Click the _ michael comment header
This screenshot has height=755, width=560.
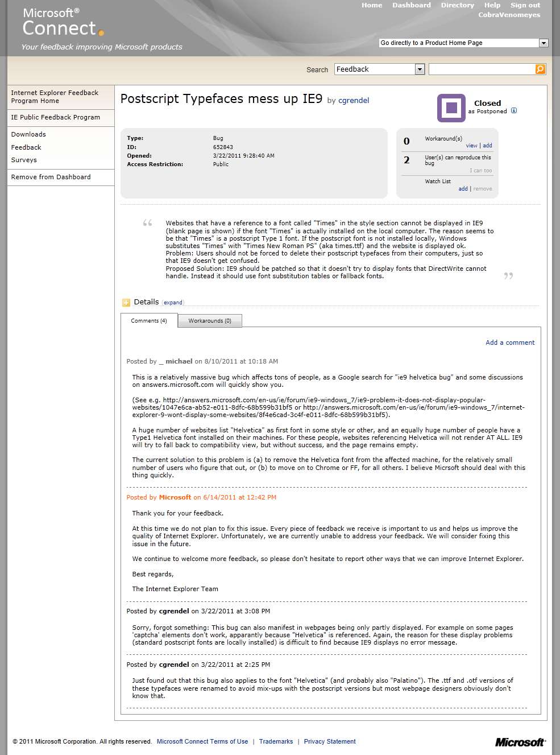[202, 361]
